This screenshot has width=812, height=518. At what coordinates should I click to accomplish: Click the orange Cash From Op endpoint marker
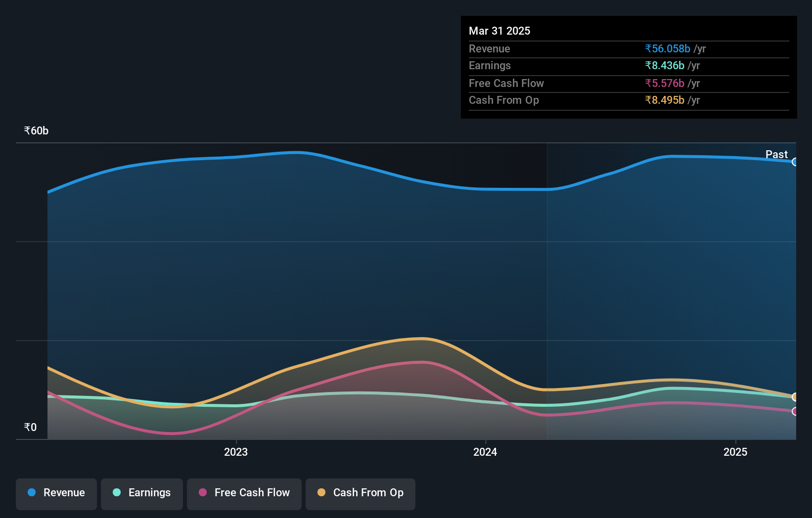coord(795,397)
